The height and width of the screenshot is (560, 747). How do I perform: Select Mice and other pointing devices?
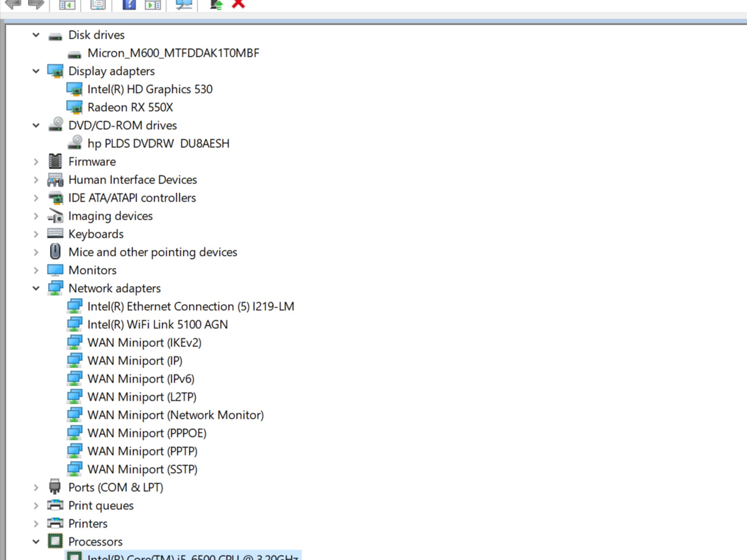(x=153, y=252)
